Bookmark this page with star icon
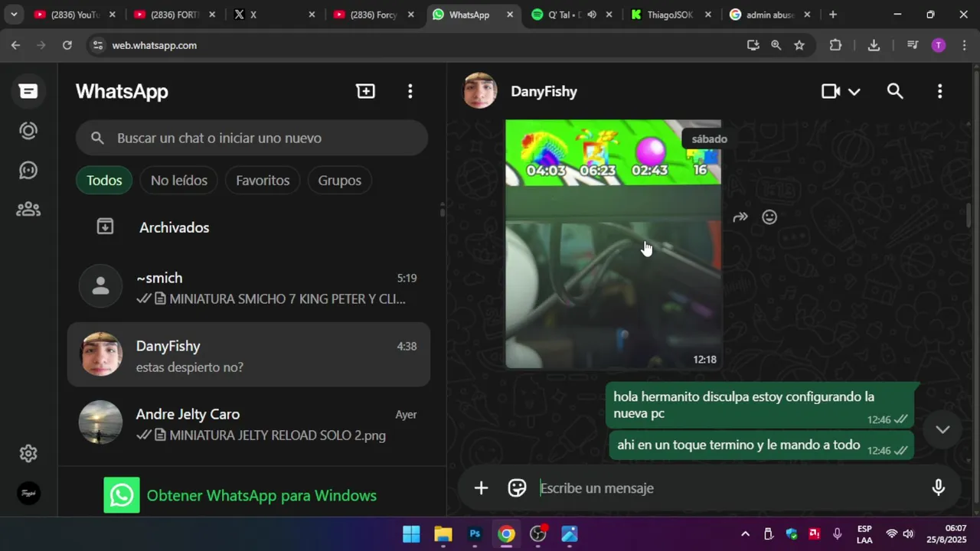Screen dimensions: 980x551 coord(799,45)
